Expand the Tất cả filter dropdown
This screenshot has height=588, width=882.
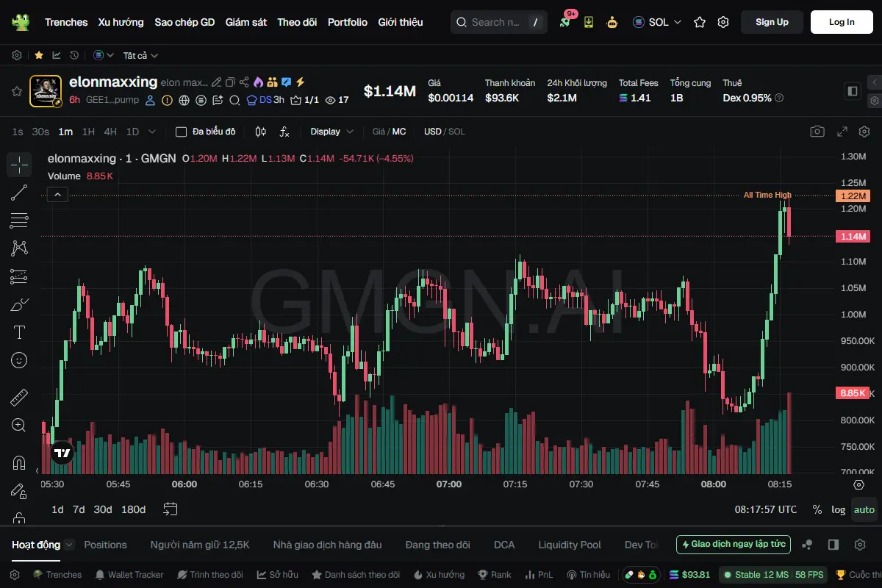pyautogui.click(x=140, y=55)
